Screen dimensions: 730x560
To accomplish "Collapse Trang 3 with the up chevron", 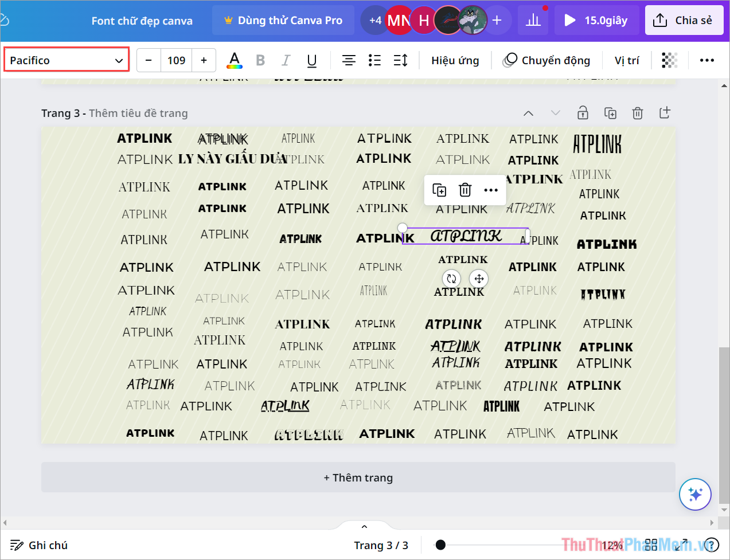I will tap(528, 113).
